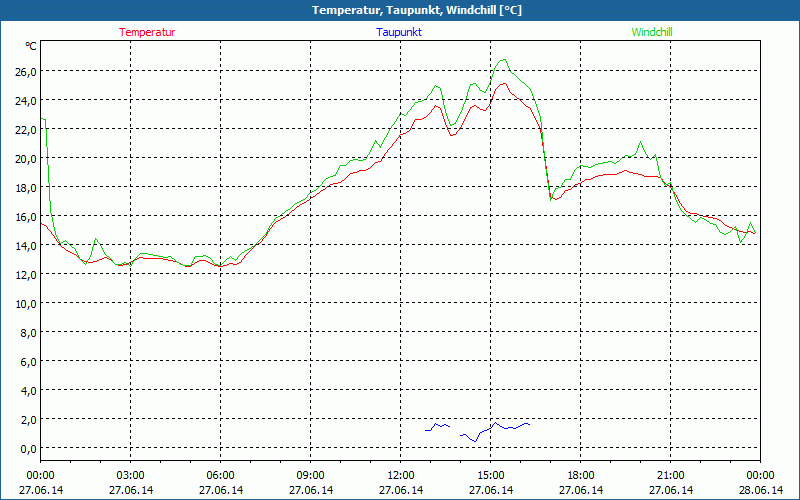The height and width of the screenshot is (500, 800).
Task: Click the 22,0 y-axis value
Action: click(x=26, y=130)
